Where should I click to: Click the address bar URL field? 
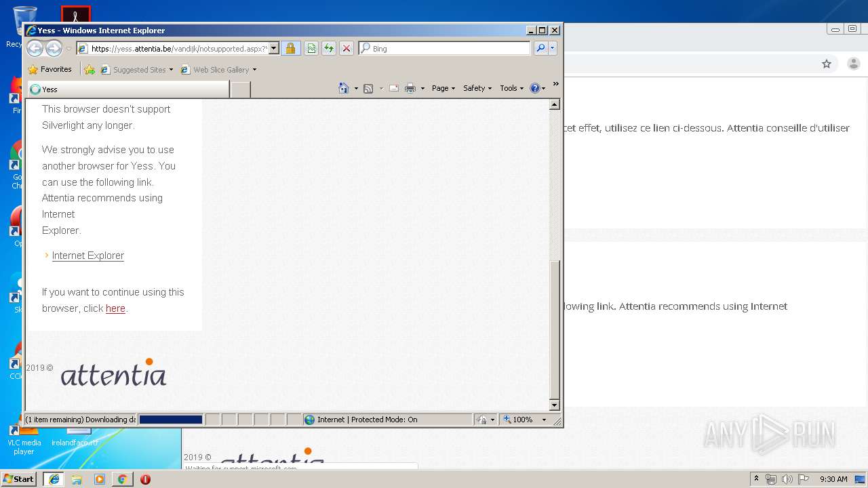178,48
